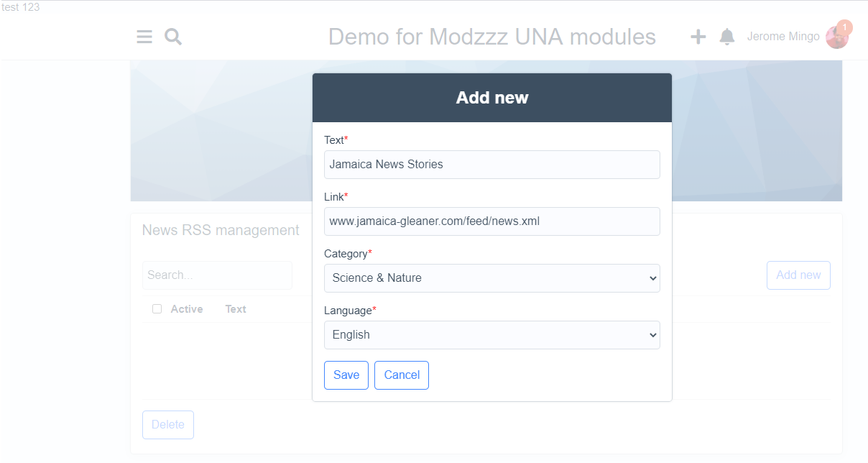Click the magnifier search icon in header
Viewport: 868px width, 463px height.
(173, 37)
